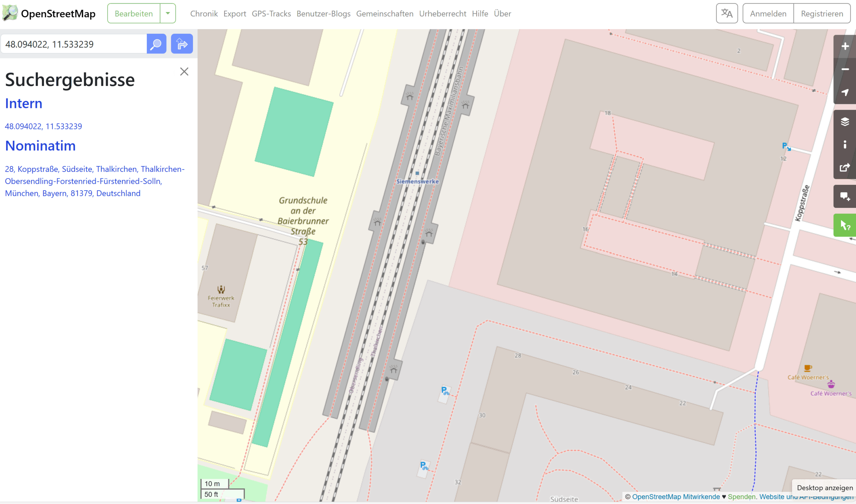Close the Suchergebnisse search results panel

coord(184,71)
